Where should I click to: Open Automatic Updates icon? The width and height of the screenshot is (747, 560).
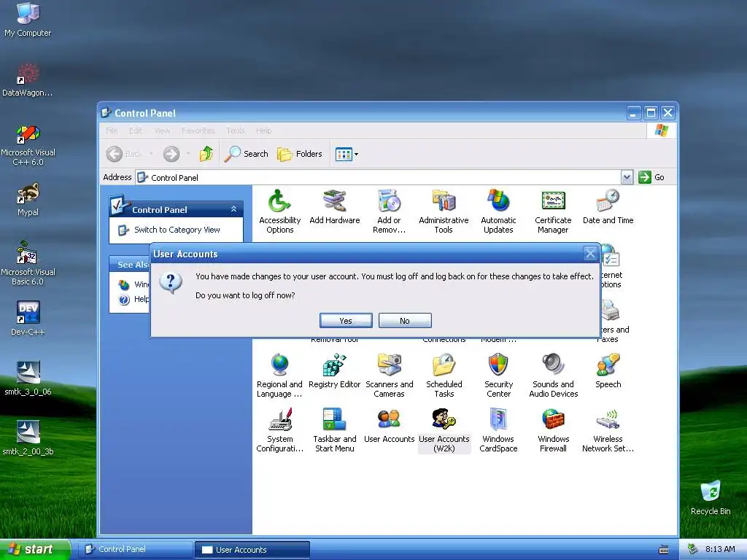(x=498, y=211)
